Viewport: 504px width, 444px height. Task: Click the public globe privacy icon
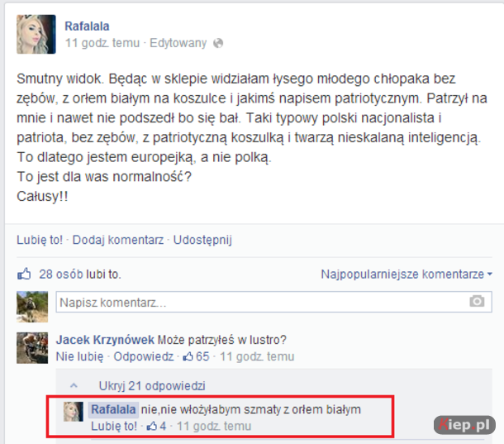point(218,43)
